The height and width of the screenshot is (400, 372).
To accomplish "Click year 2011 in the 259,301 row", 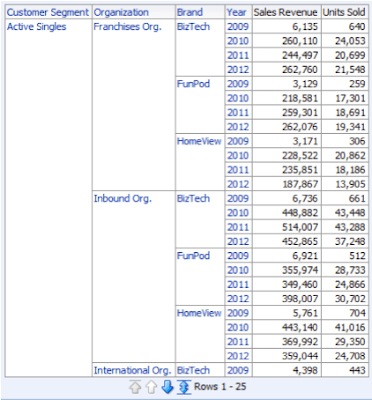I will click(x=238, y=113).
